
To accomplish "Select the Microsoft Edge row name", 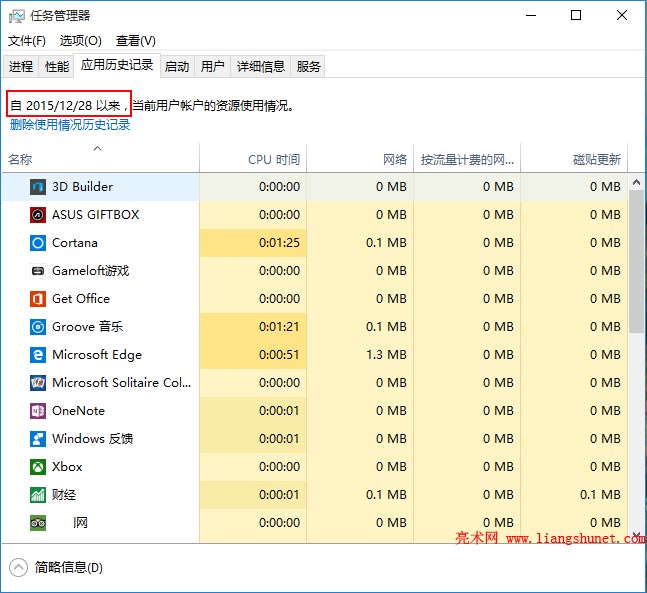I will click(97, 355).
